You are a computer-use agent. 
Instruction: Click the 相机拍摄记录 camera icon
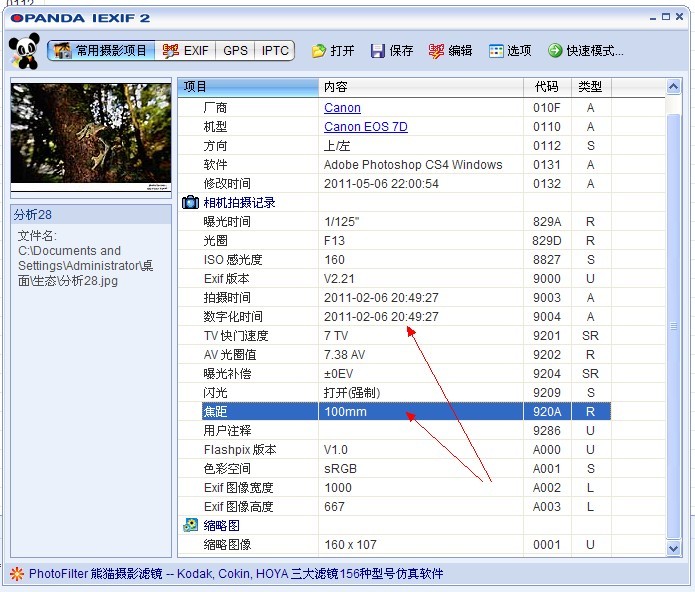[x=191, y=203]
